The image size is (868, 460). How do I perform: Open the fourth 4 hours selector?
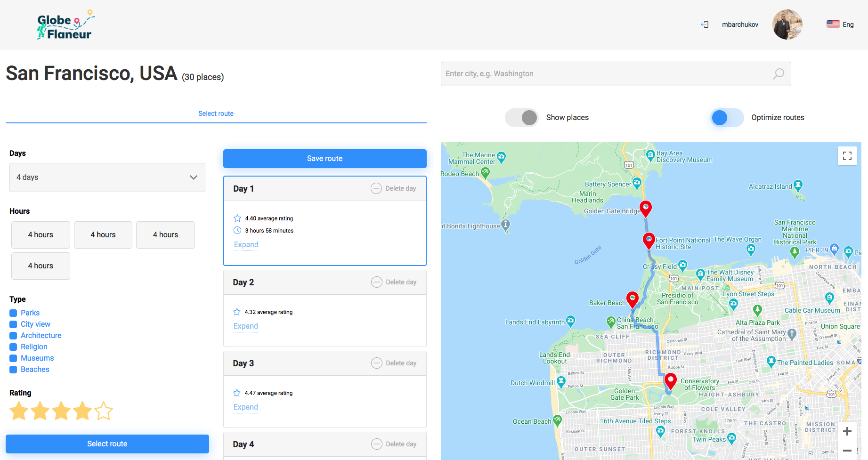pos(41,266)
